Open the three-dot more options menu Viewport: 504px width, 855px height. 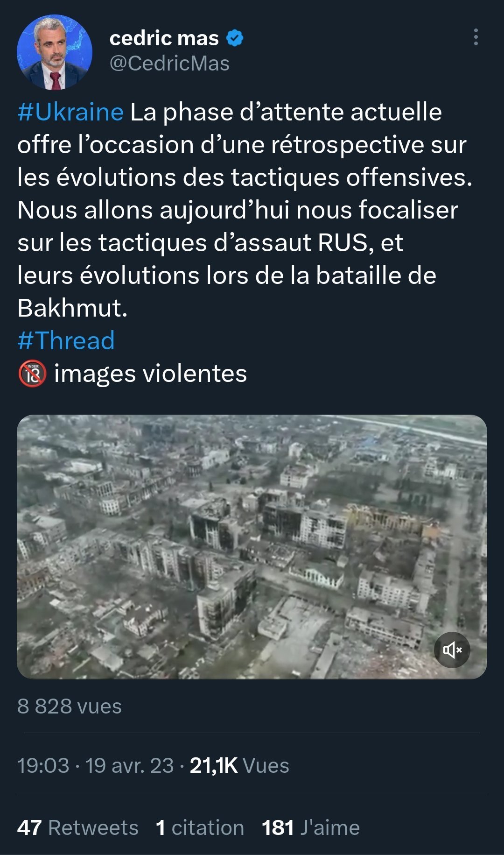(x=476, y=37)
